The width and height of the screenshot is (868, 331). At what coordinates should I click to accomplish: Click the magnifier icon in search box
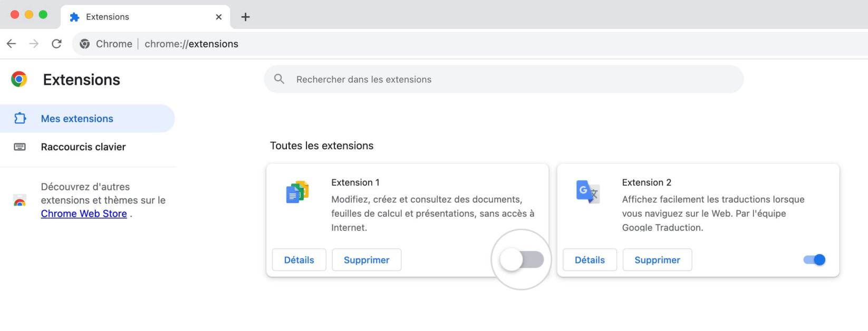(x=279, y=79)
